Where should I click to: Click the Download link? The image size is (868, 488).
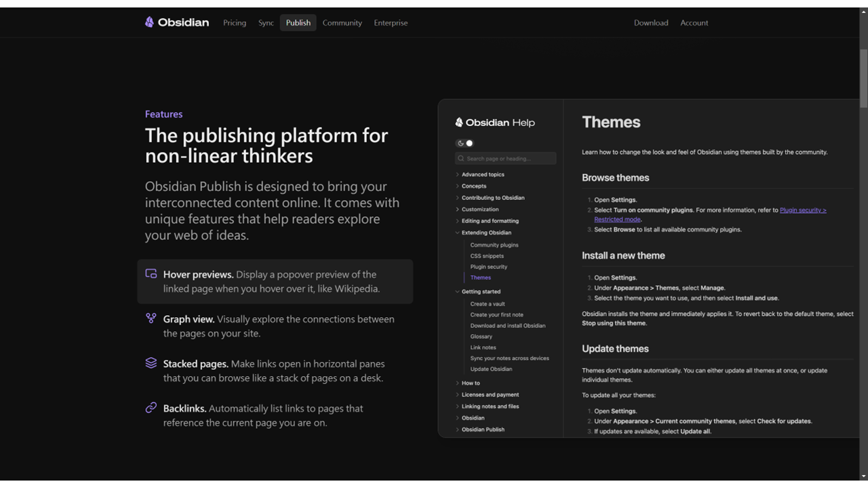tap(651, 22)
